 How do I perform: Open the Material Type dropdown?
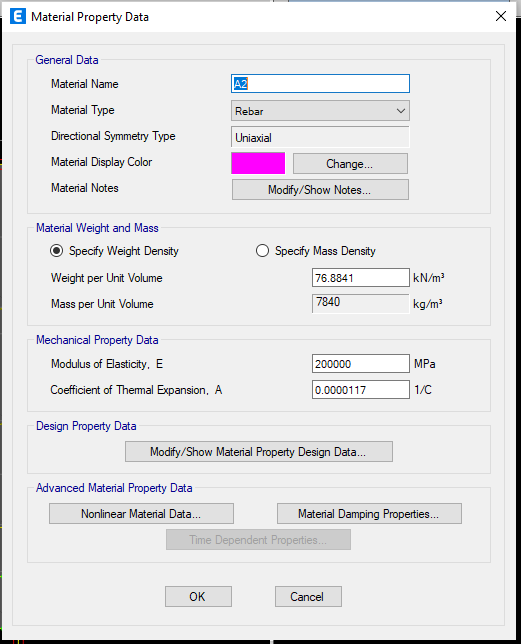320,111
